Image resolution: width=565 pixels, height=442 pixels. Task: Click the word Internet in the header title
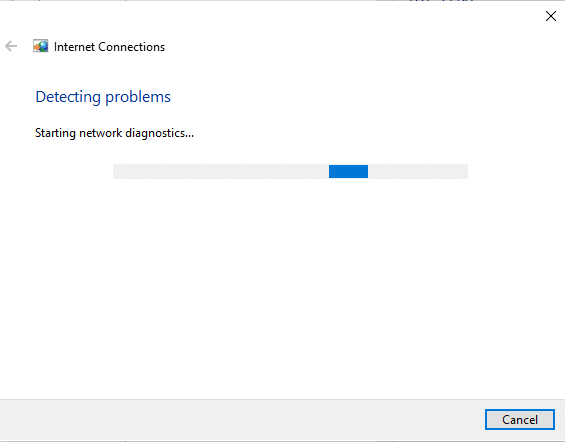(74, 47)
